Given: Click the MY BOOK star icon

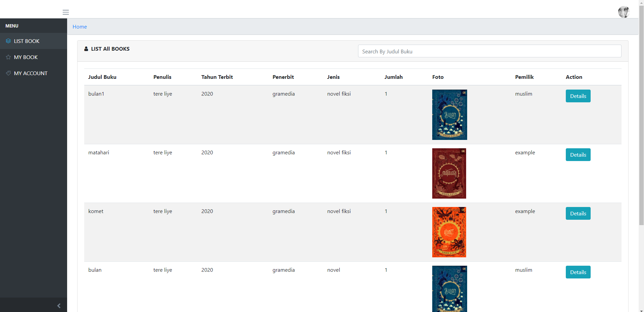Looking at the screenshot, I should (8, 57).
